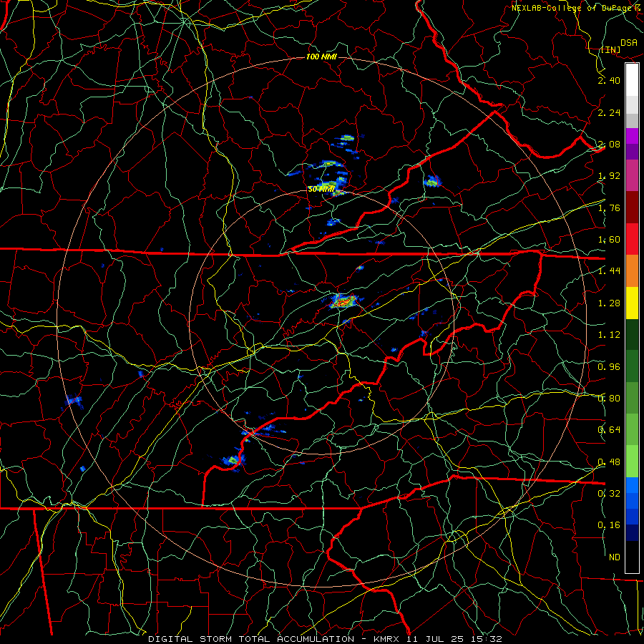The height and width of the screenshot is (644, 644).
Task: Click the 2.40 legend value
Action: tap(609, 80)
